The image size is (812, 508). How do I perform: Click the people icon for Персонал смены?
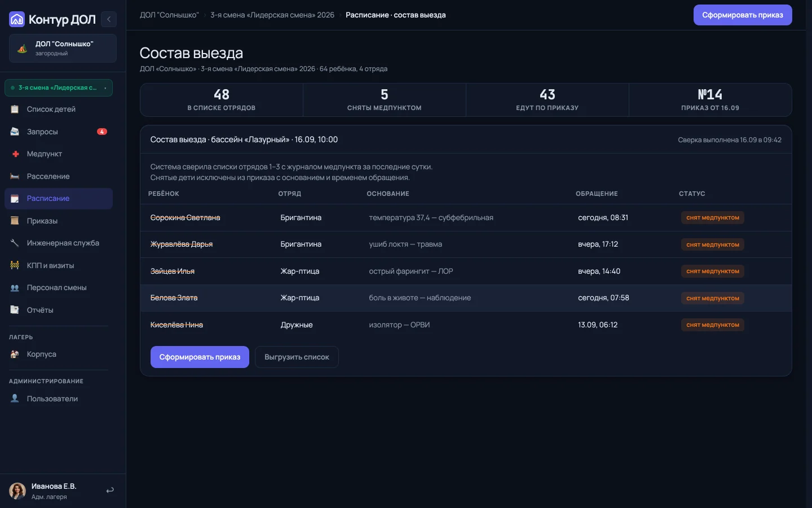[15, 288]
